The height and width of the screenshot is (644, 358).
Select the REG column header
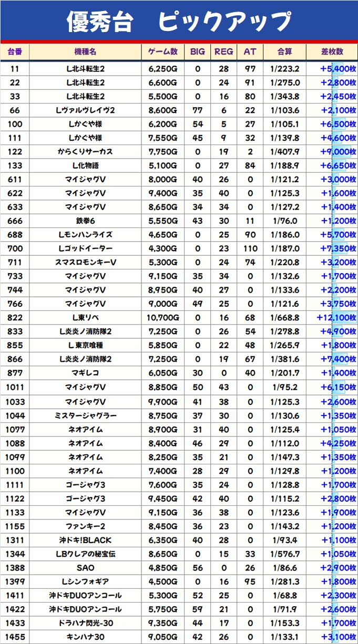pos(224,51)
